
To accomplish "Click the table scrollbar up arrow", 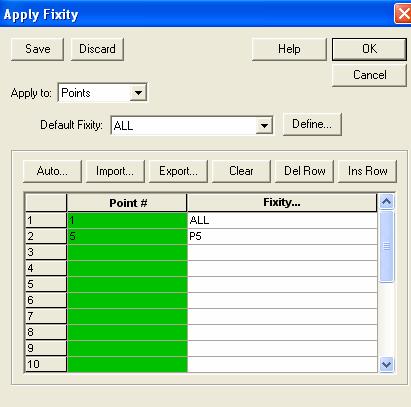I will (386, 202).
